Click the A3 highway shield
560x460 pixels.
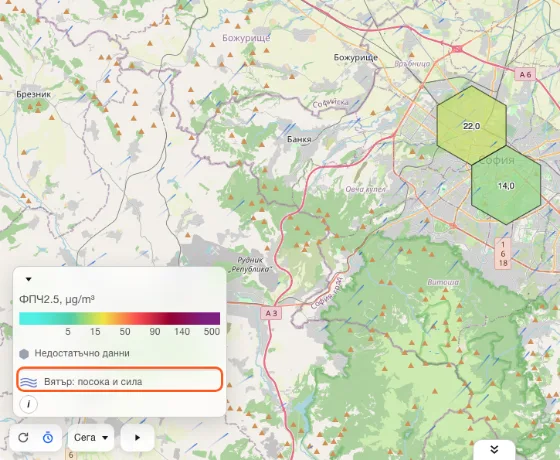(271, 313)
